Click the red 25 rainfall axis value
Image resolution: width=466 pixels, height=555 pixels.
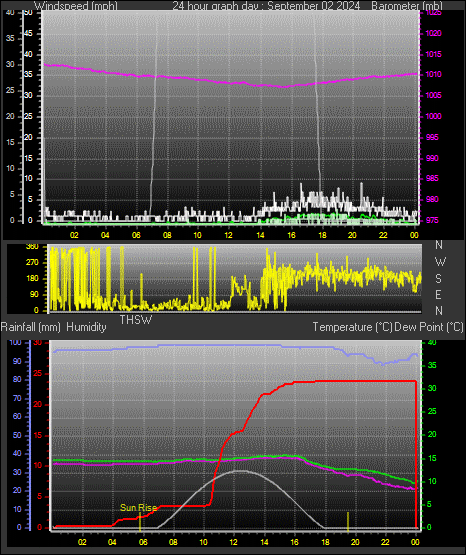(x=38, y=373)
